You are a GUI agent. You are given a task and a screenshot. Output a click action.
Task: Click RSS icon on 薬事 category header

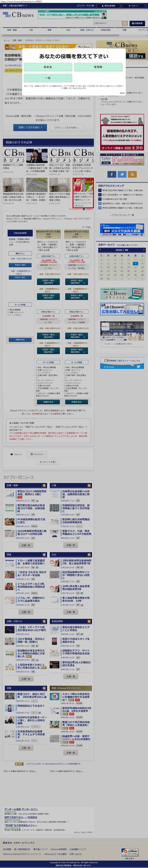coord(44,555)
